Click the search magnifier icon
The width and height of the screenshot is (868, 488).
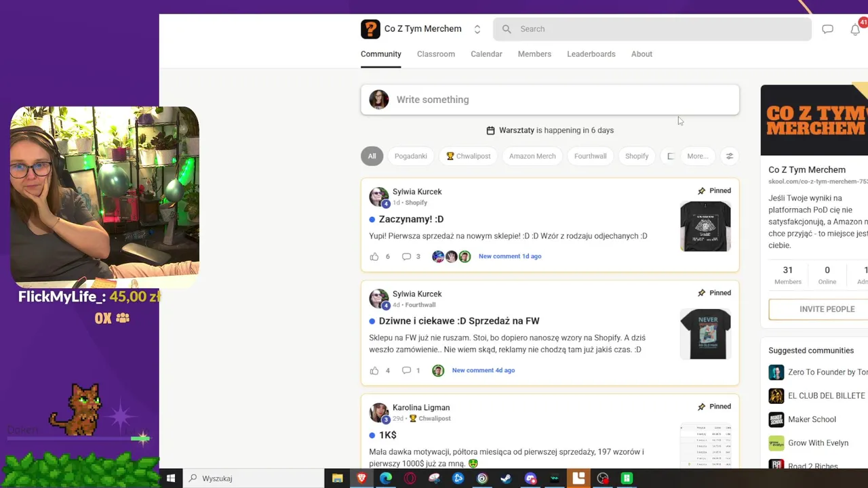pos(507,29)
